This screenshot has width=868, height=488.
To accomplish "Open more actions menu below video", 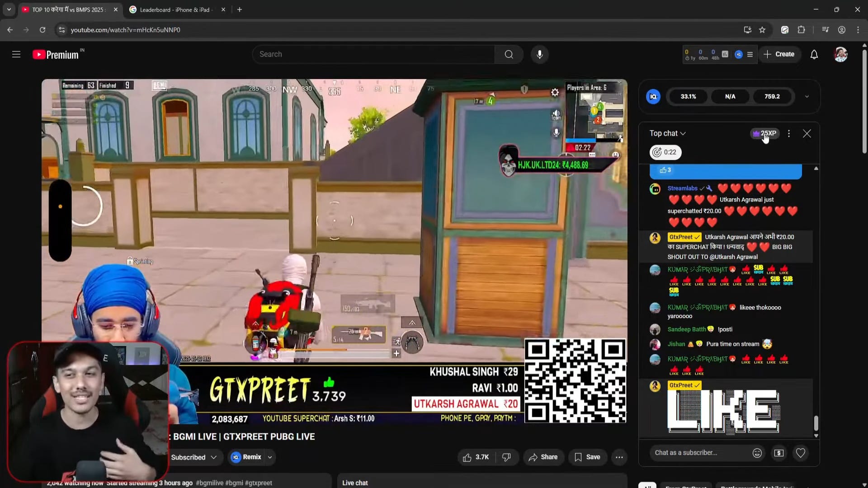I will click(x=619, y=457).
